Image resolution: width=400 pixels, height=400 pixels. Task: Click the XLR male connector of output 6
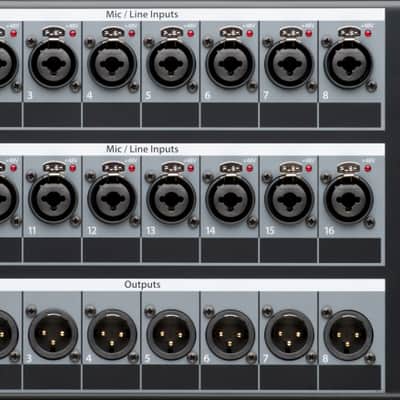click(230, 334)
